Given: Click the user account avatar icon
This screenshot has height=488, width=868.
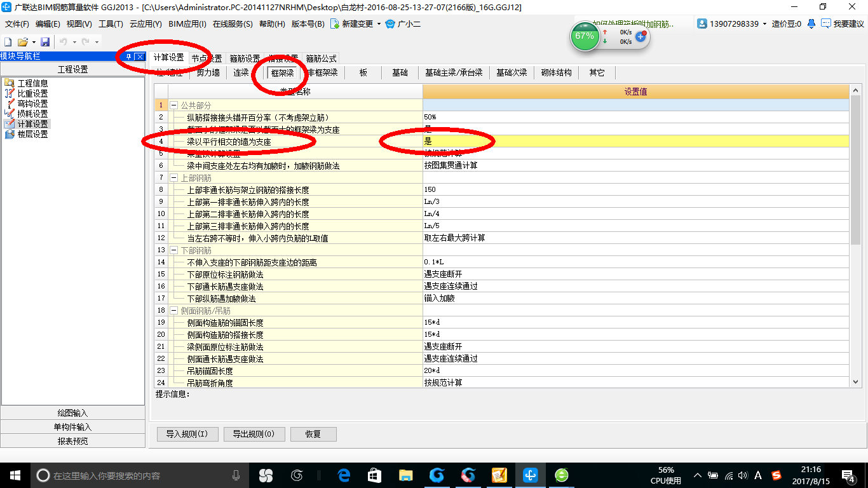Looking at the screenshot, I should pyautogui.click(x=702, y=24).
